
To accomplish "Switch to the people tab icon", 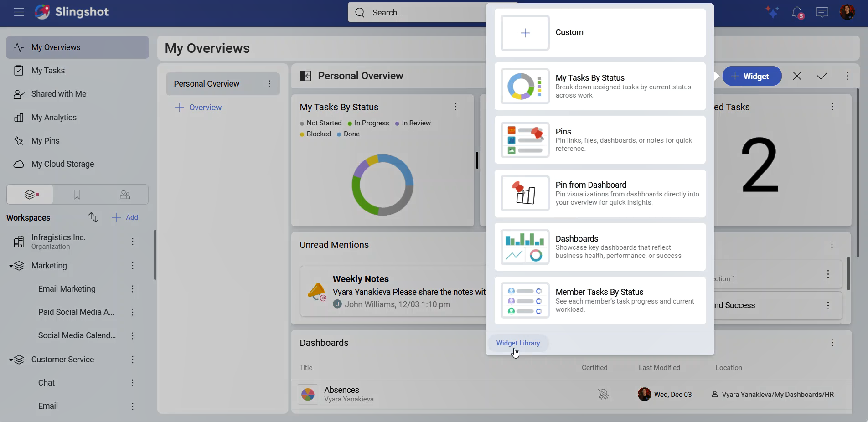I will pyautogui.click(x=124, y=195).
